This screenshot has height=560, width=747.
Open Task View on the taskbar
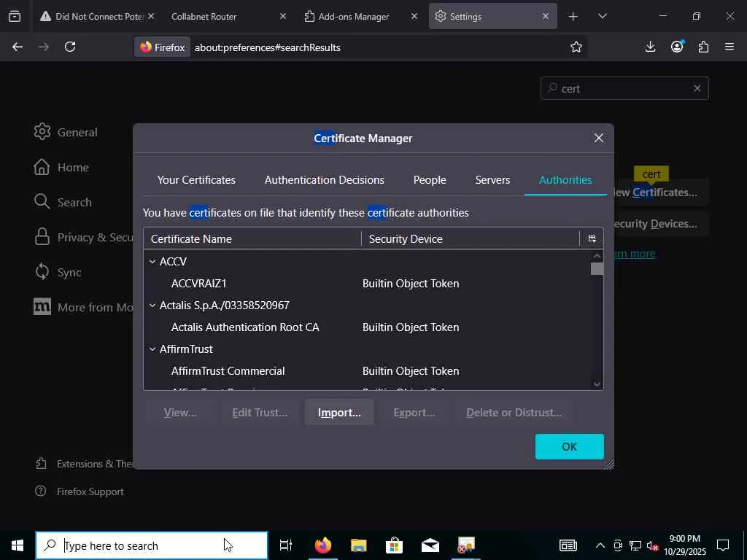pos(286,545)
